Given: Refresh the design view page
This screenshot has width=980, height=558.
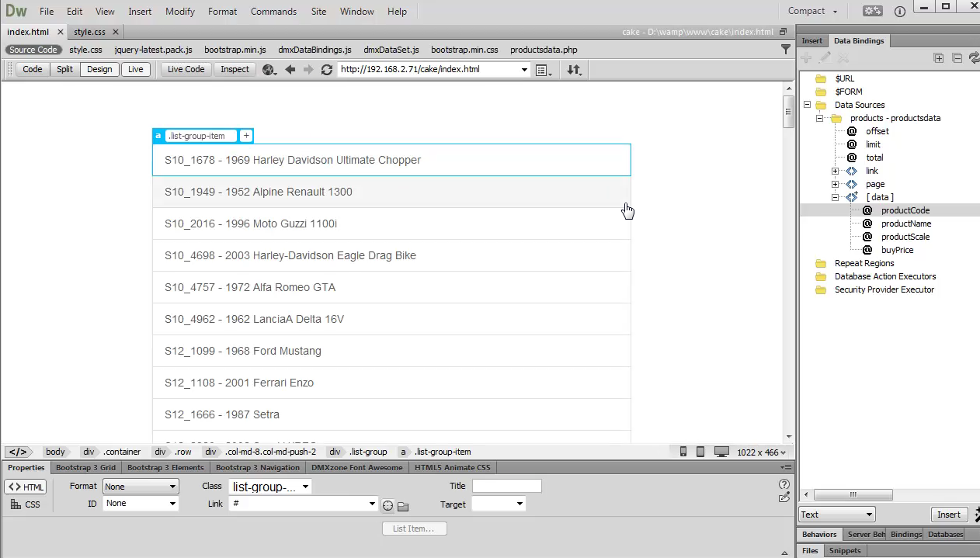Looking at the screenshot, I should [x=327, y=70].
